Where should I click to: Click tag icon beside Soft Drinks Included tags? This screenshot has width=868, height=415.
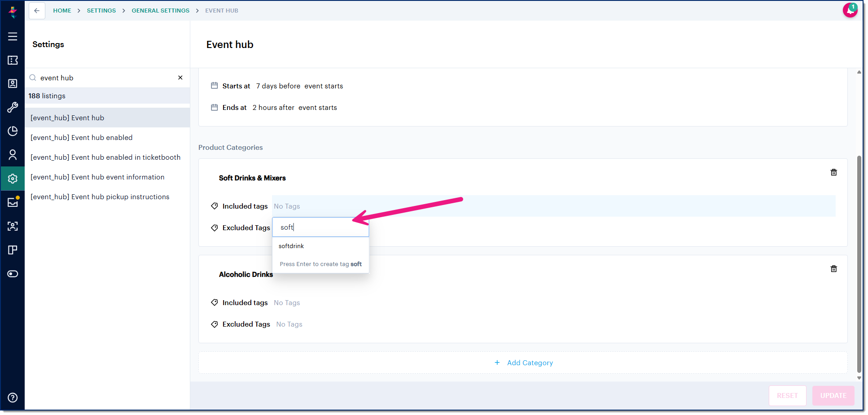[215, 206]
